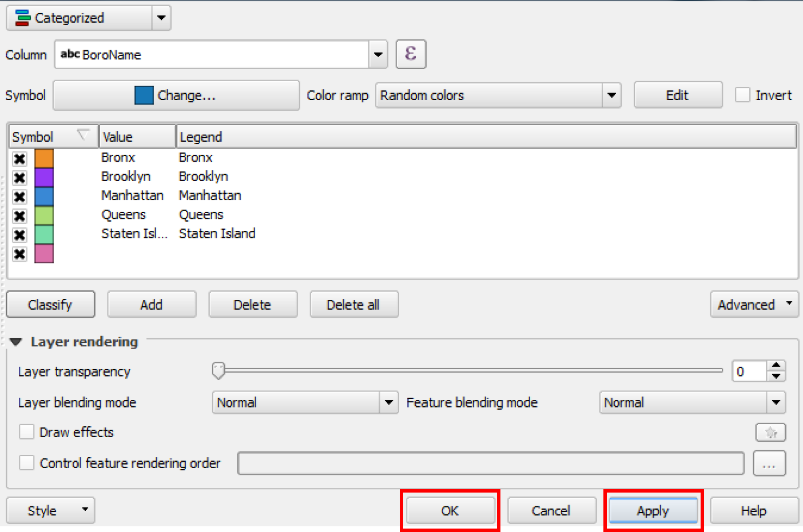This screenshot has height=532, width=803.
Task: Enable the Invert color ramp checkbox
Action: tap(744, 95)
